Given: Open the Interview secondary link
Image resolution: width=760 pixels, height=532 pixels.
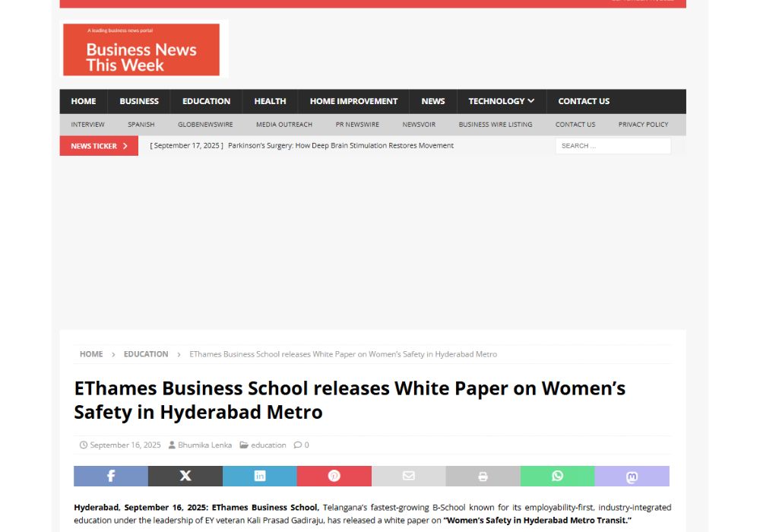Looking at the screenshot, I should [87, 125].
